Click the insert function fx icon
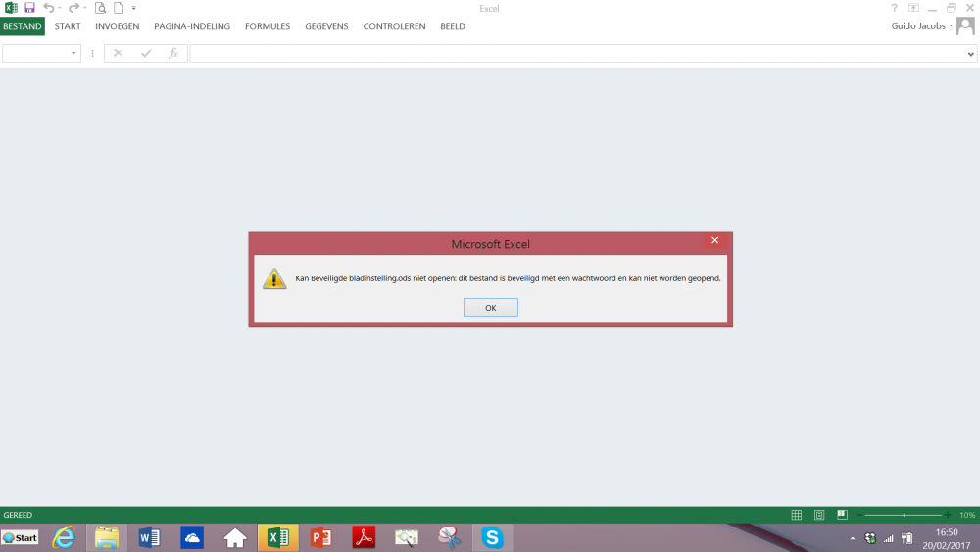980x552 pixels. (173, 54)
